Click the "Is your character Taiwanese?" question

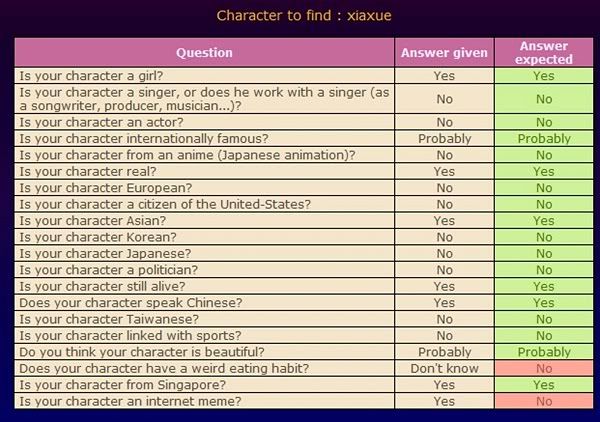94,319
